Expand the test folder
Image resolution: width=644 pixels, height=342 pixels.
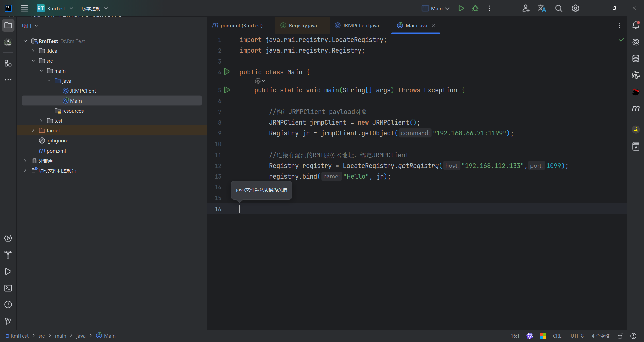pos(41,121)
